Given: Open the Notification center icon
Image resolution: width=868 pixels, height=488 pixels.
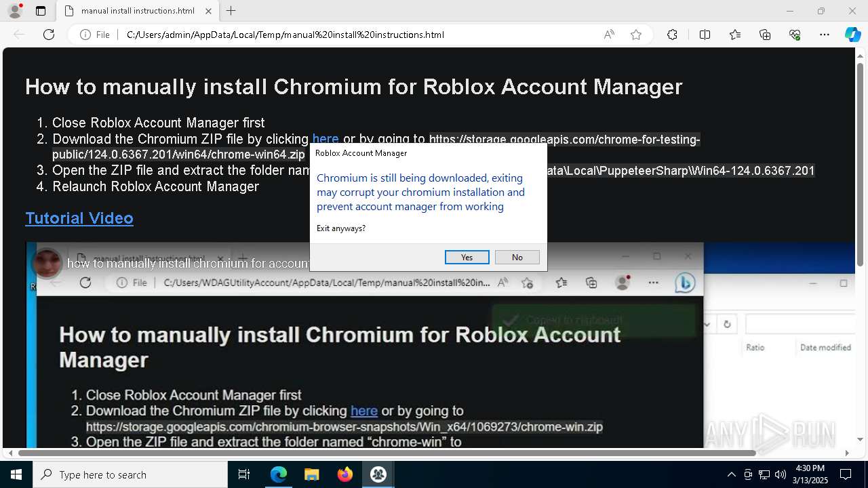Looking at the screenshot, I should [846, 474].
